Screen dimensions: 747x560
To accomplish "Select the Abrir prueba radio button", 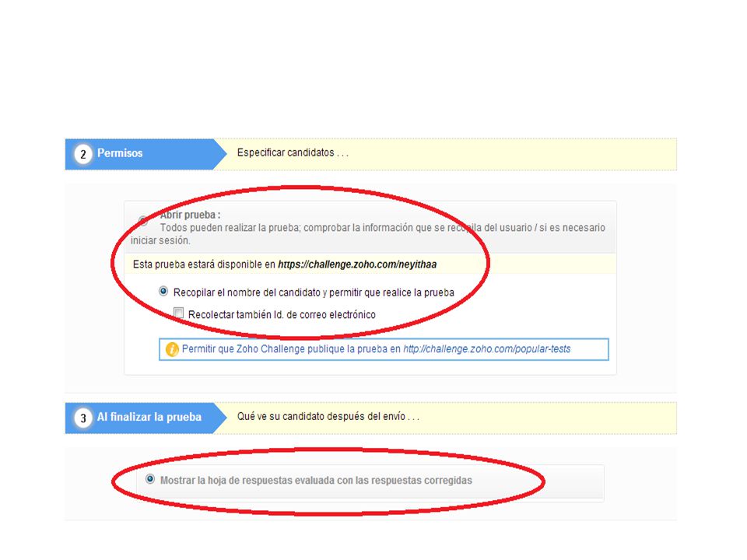I will (143, 220).
